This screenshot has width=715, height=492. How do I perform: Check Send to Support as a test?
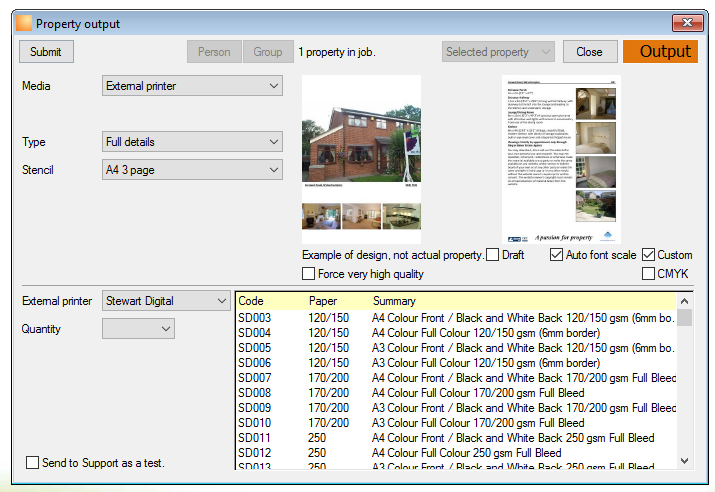[32, 462]
